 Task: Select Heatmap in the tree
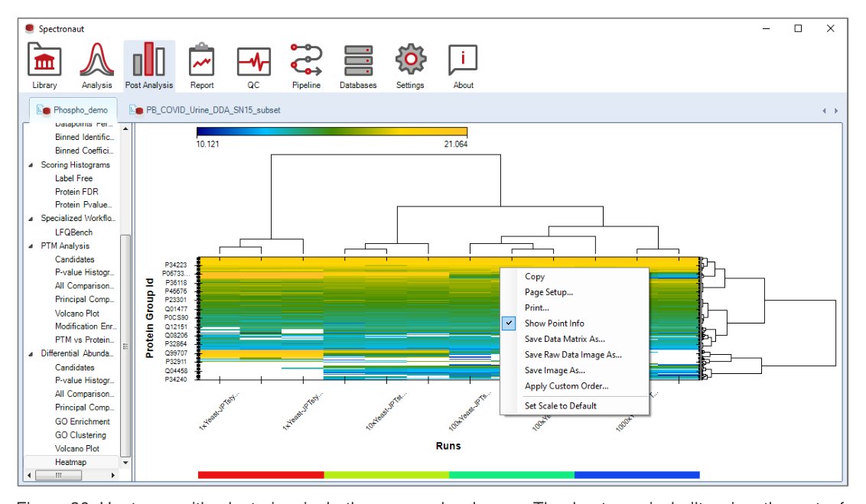tap(70, 462)
